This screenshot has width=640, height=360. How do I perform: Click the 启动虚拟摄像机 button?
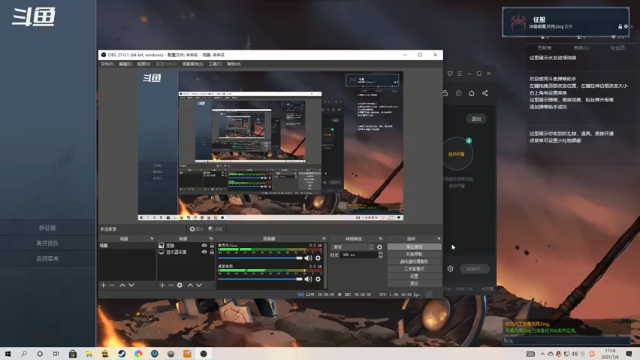pyautogui.click(x=414, y=262)
